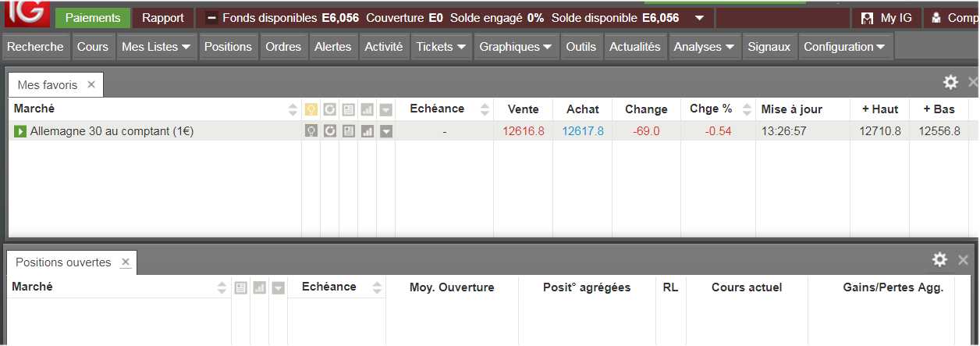Click the Mise à jour column header
This screenshot has height=346, width=980.
pos(792,109)
